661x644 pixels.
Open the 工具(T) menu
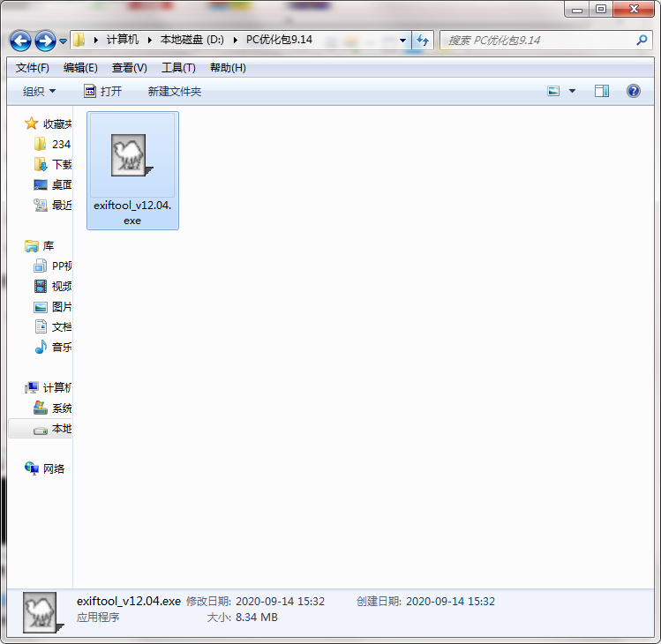tap(179, 67)
